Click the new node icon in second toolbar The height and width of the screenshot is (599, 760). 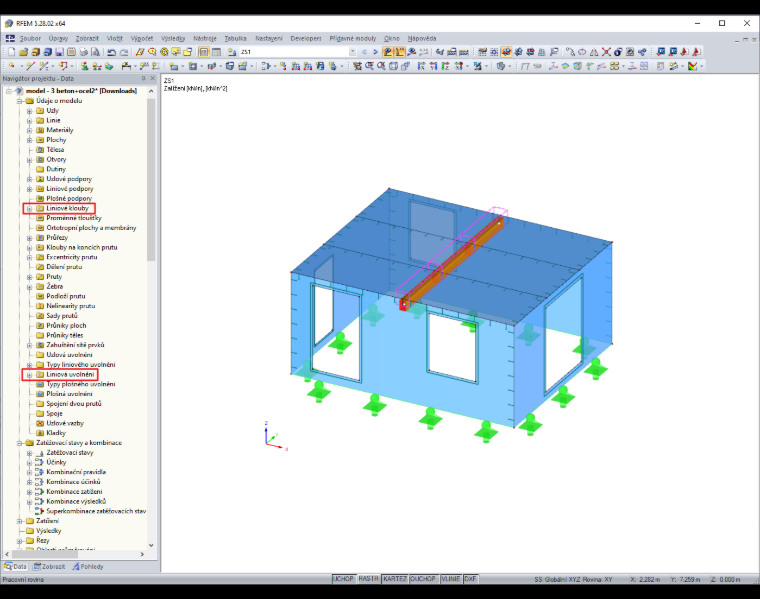click(12, 66)
